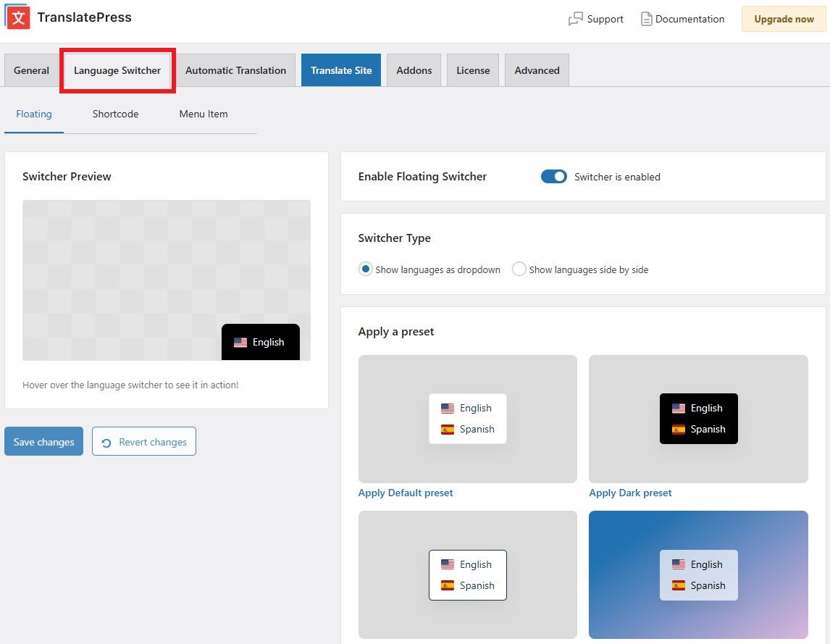830x644 pixels.
Task: Click the Apply Dark preset link
Action: [x=630, y=493]
